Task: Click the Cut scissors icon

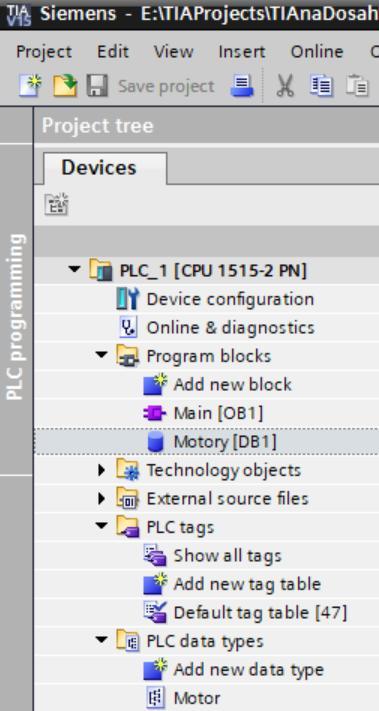Action: coord(285,86)
